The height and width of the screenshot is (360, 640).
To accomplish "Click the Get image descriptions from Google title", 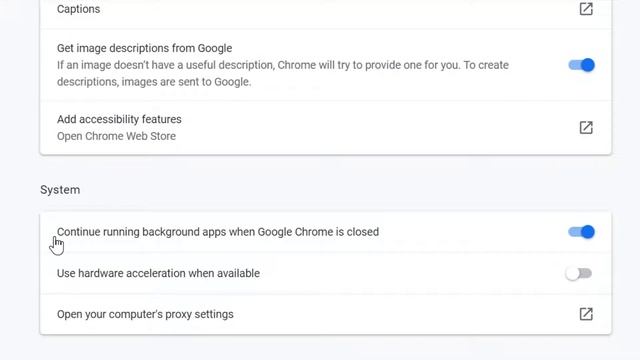I will (x=144, y=48).
